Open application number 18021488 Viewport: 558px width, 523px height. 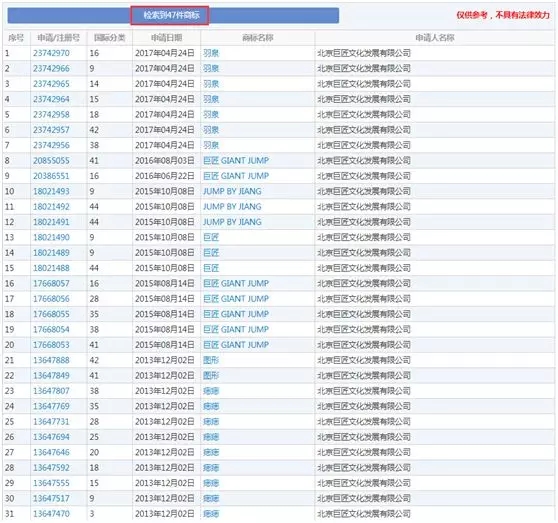[x=51, y=268]
